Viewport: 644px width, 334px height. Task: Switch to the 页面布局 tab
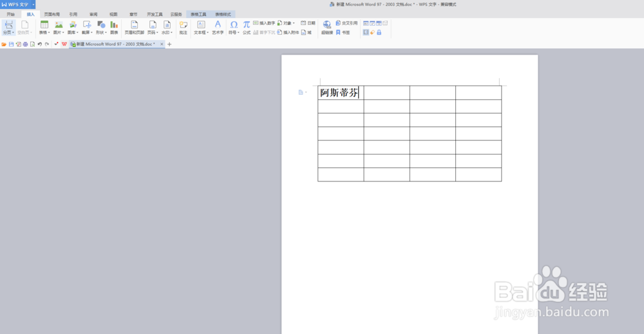click(52, 14)
